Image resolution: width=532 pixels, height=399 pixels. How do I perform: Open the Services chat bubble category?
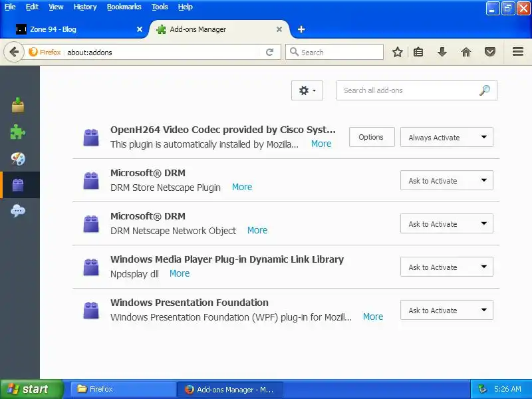tap(18, 211)
